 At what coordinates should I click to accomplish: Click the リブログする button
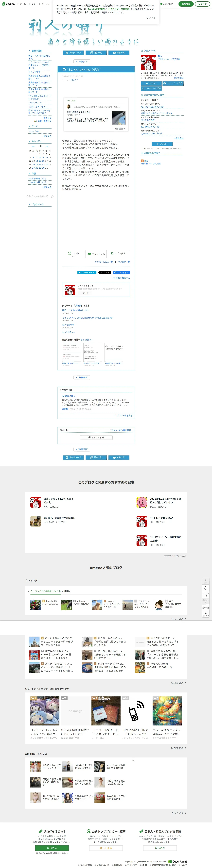click(x=119, y=254)
